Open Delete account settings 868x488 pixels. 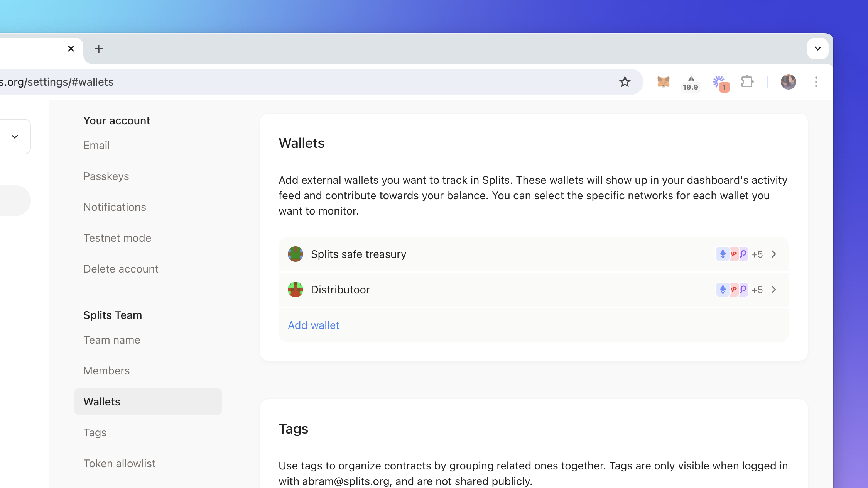[121, 269]
